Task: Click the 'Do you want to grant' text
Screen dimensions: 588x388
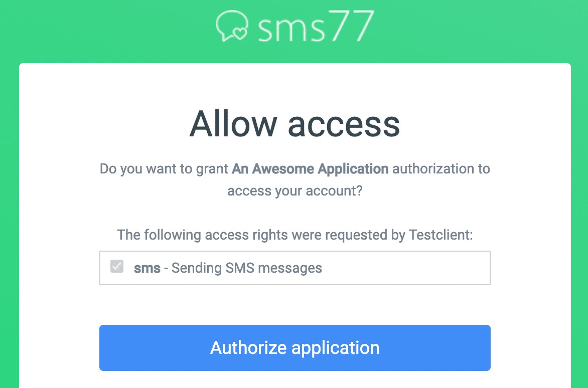Action: click(164, 168)
